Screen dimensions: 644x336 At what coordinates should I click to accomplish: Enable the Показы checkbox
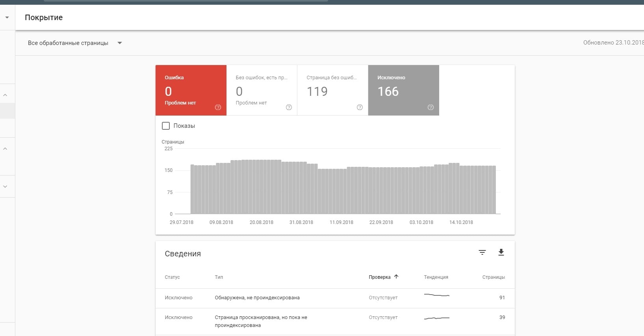coord(166,126)
